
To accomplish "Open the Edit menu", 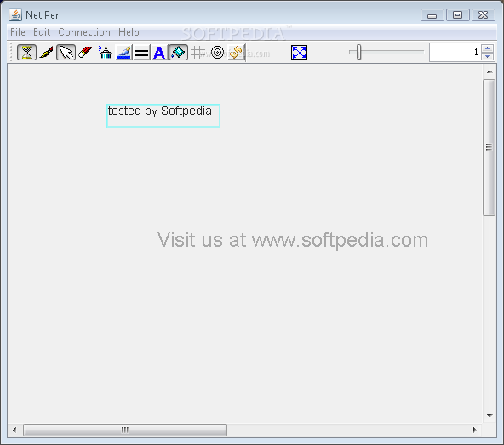I will click(42, 32).
